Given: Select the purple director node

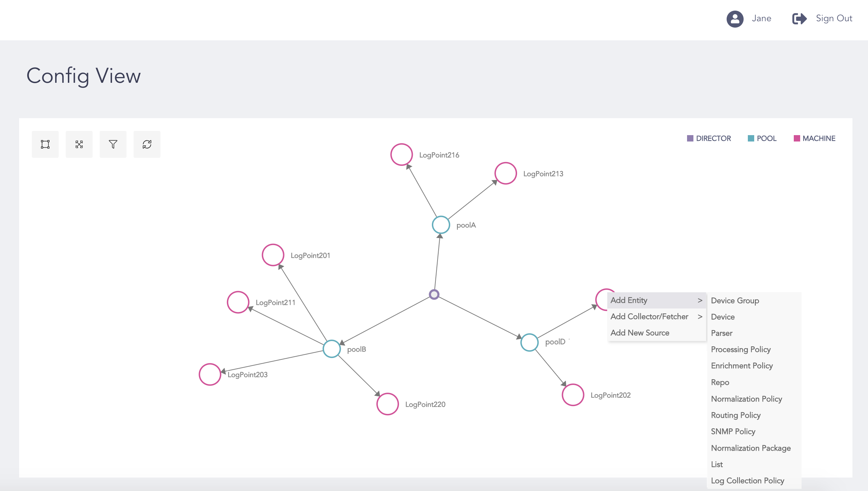Looking at the screenshot, I should [x=434, y=294].
